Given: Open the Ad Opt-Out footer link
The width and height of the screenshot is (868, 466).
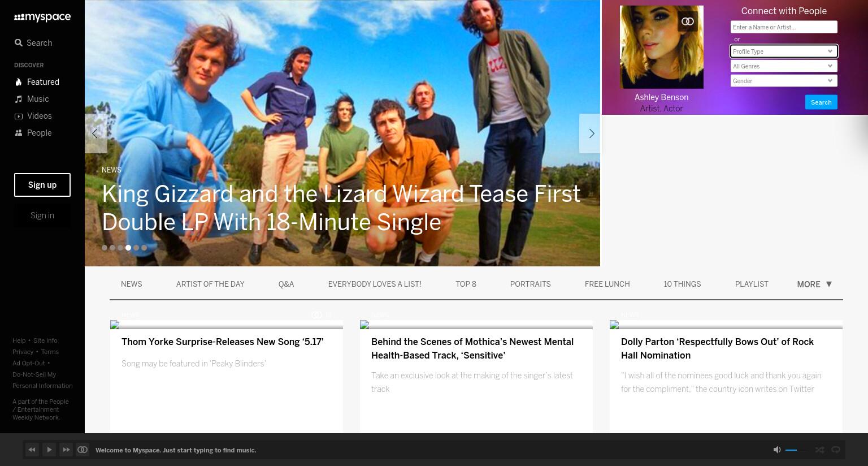Looking at the screenshot, I should click(x=29, y=363).
